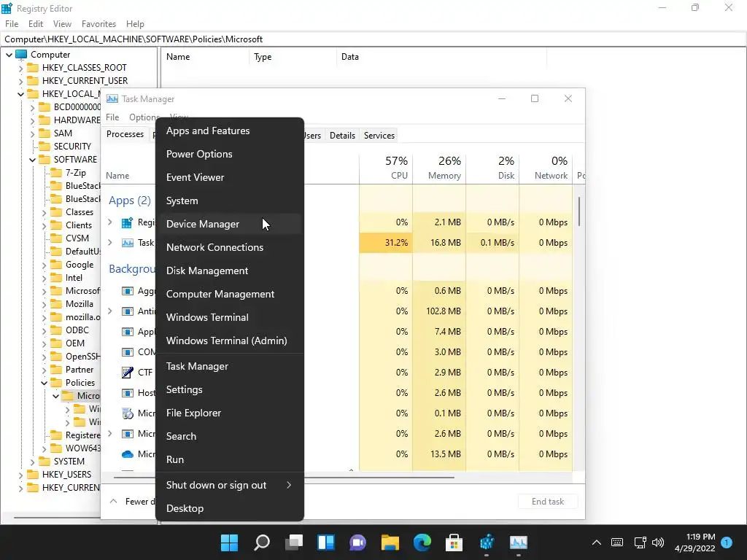Viewport: 747px width, 560px height.
Task: Select Run from the context menu
Action: click(230, 459)
